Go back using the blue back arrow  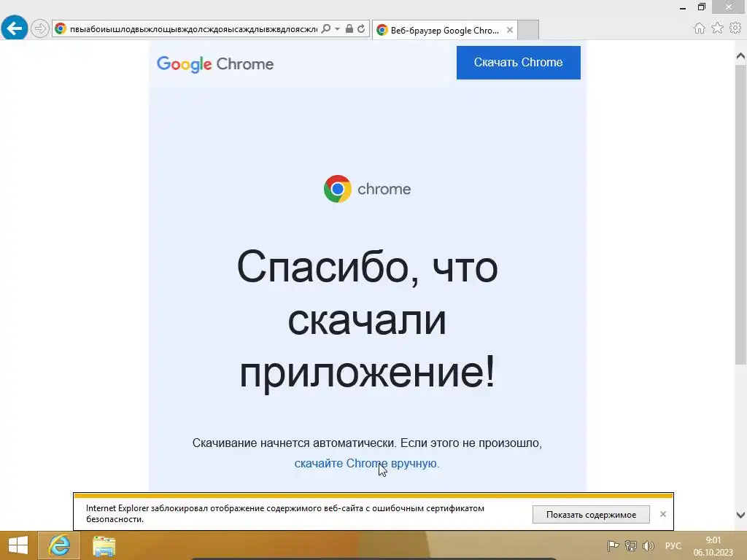pos(15,28)
